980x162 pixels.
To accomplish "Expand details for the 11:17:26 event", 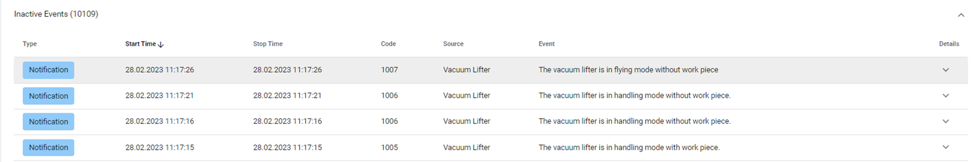I will (945, 70).
